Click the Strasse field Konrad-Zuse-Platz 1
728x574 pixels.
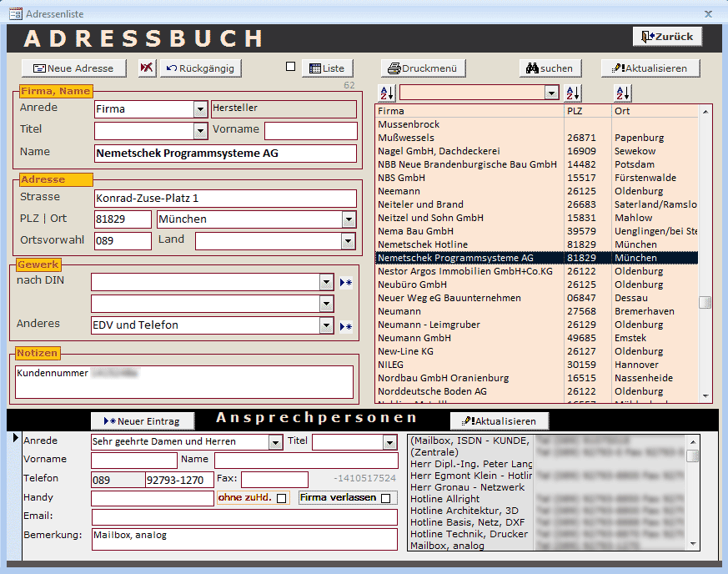[x=225, y=199]
